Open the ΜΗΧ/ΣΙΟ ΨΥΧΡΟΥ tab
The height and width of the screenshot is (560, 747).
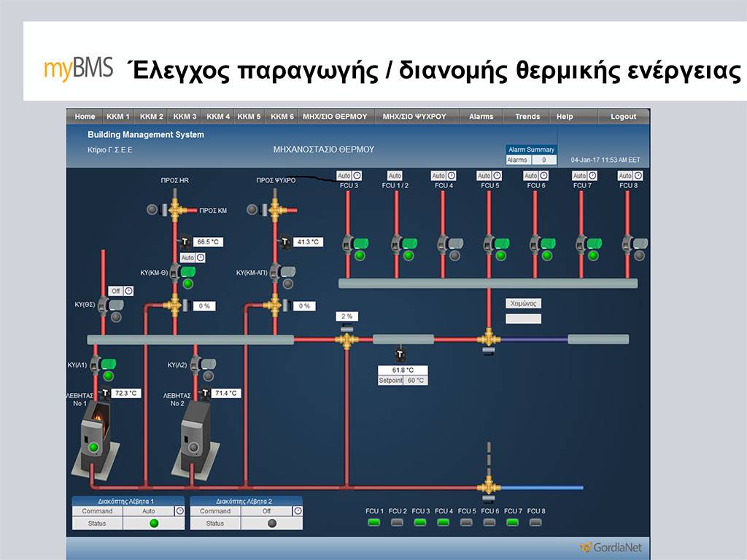coord(414,117)
